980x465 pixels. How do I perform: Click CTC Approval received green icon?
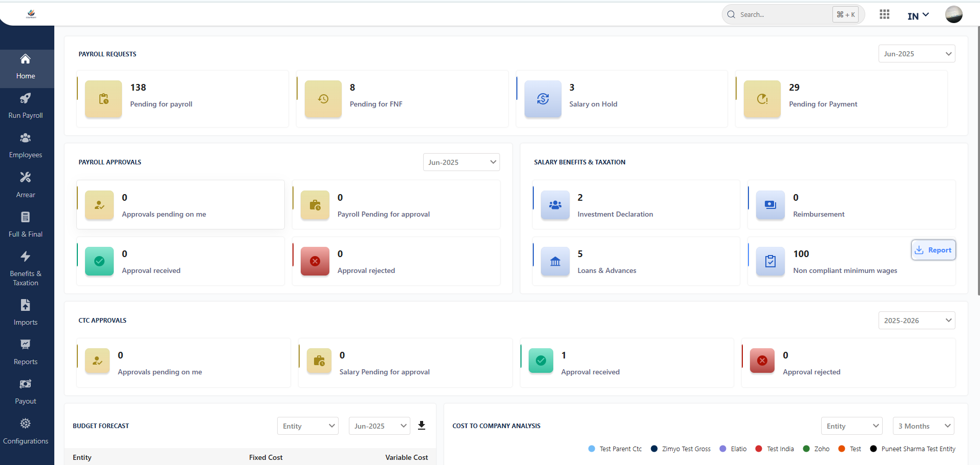[x=541, y=361]
